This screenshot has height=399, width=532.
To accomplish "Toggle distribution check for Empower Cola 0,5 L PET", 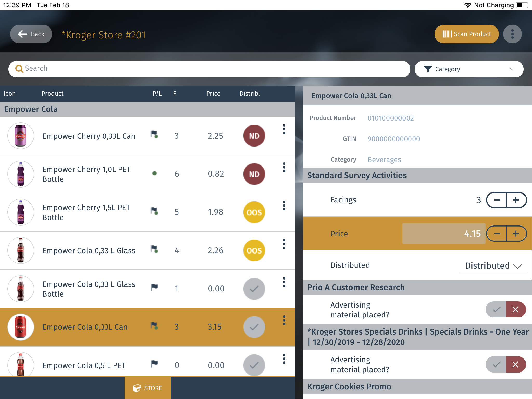I will tap(254, 365).
